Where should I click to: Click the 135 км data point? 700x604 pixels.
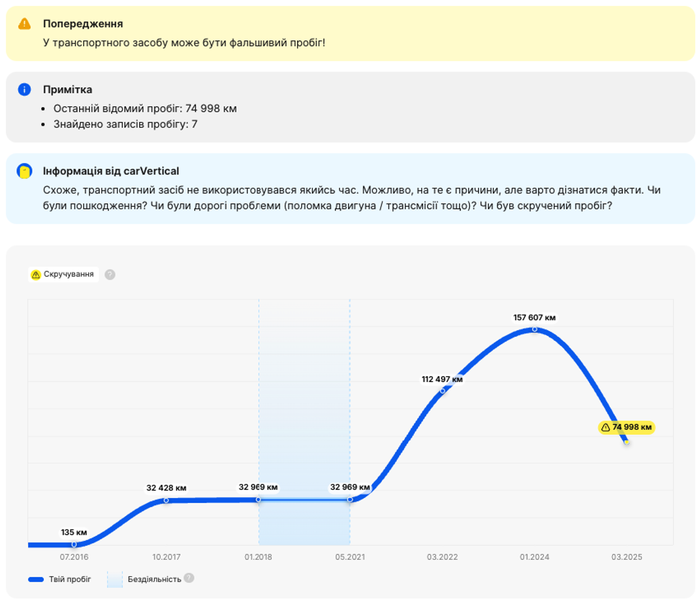pyautogui.click(x=74, y=544)
